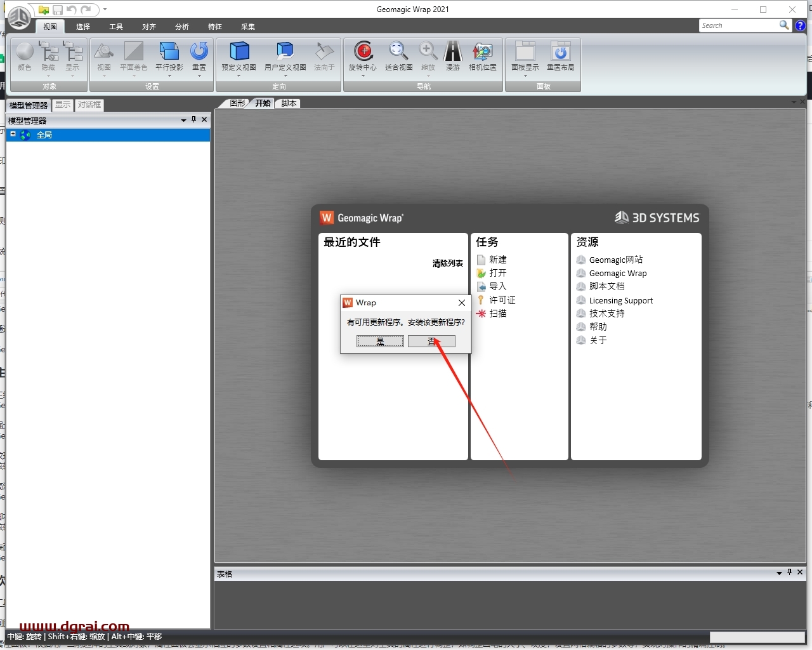Switch to the 分析 ribbon tab

(182, 27)
